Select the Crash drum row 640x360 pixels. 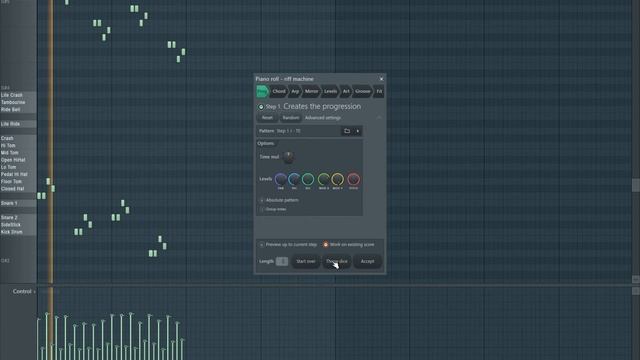18,138
